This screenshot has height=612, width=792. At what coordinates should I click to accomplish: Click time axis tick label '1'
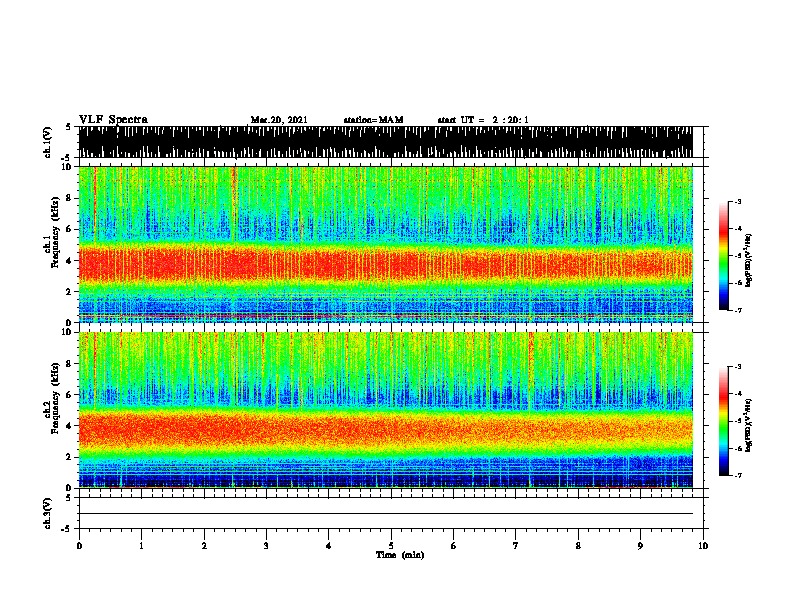click(141, 546)
